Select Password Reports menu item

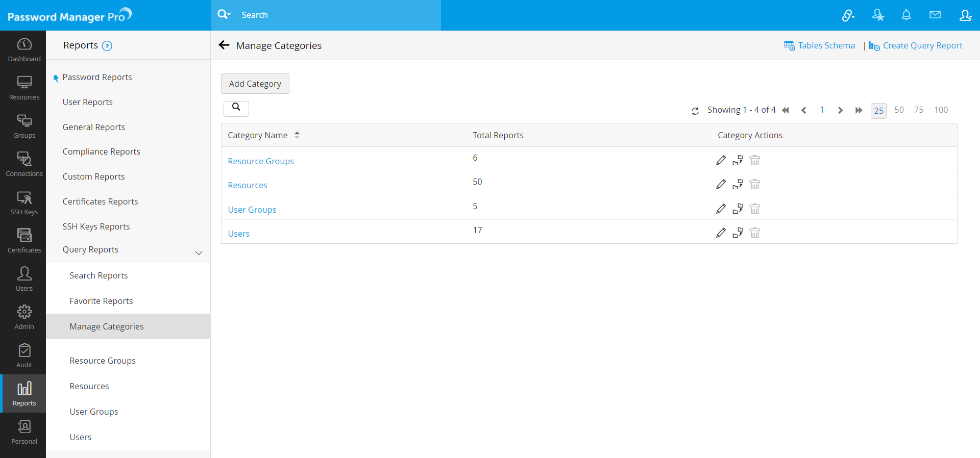pyautogui.click(x=97, y=77)
